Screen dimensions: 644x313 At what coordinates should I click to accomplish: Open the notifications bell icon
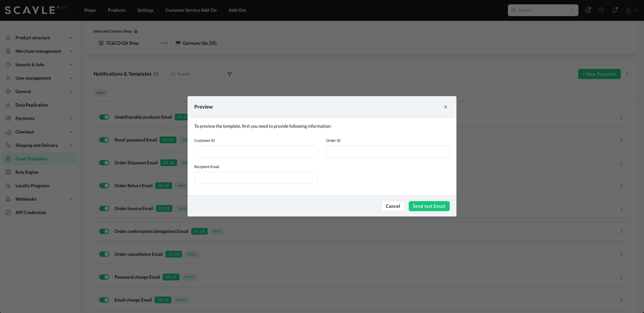click(x=614, y=10)
